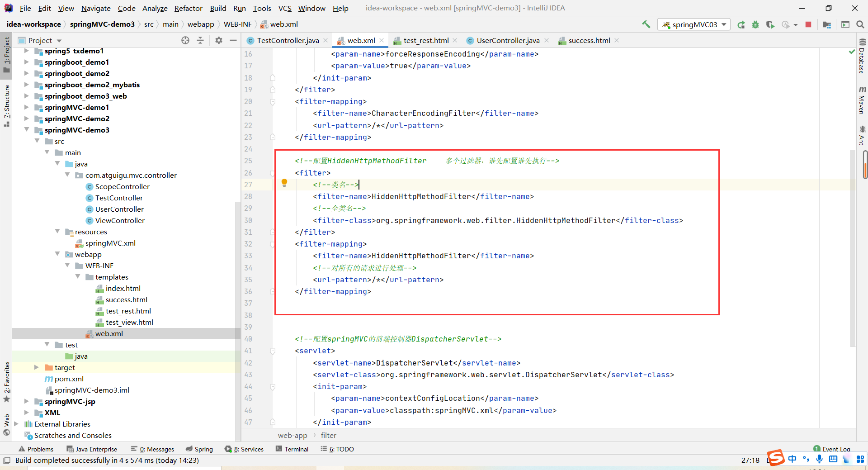Viewport: 868px width, 470px height.
Task: Select ScopeController class in tree
Action: 122,186
